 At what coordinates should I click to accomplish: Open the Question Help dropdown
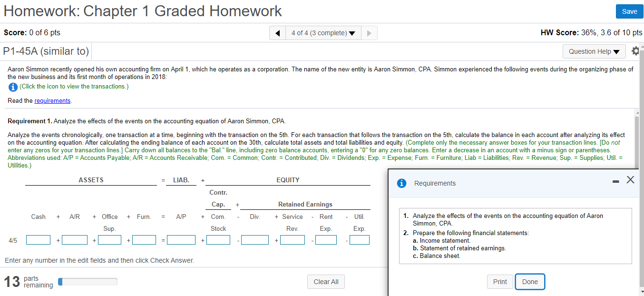pos(594,51)
